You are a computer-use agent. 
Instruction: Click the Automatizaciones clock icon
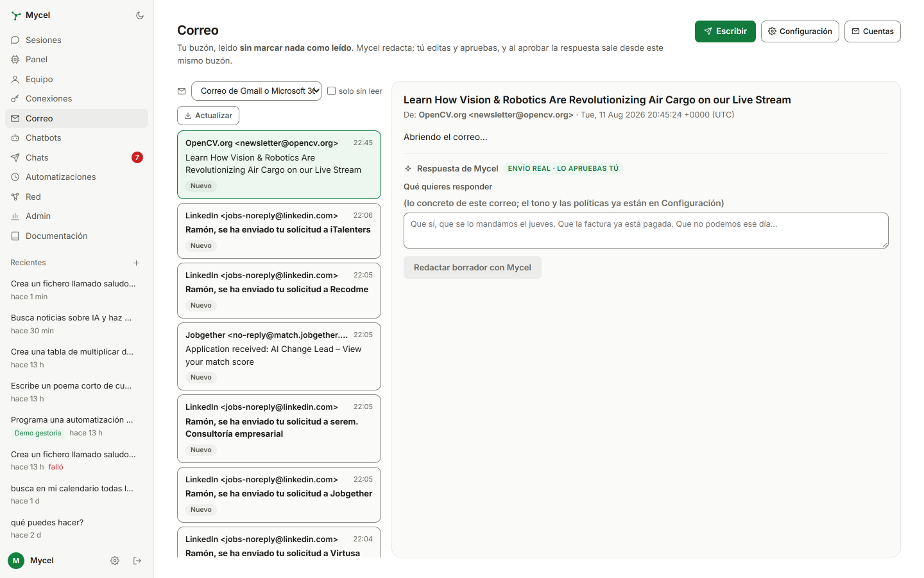15,177
